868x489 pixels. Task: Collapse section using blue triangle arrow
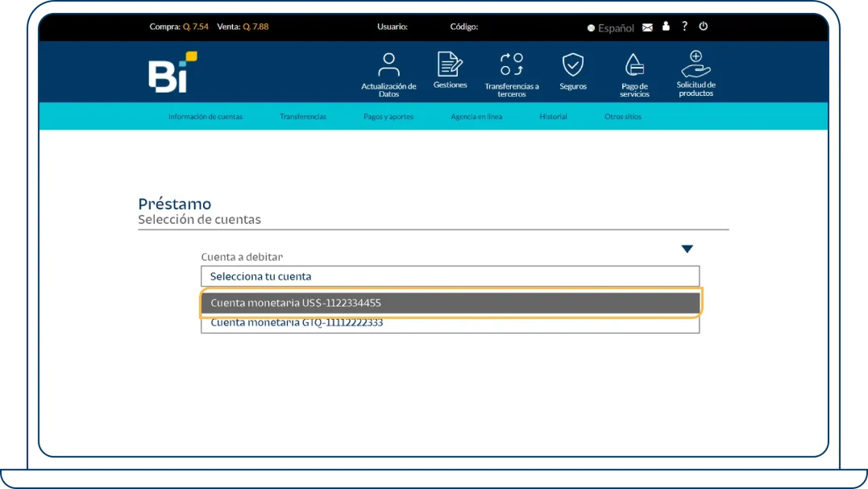687,249
